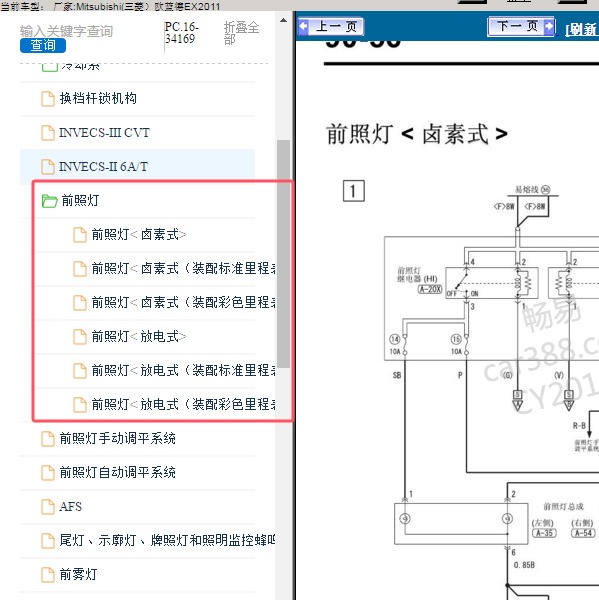Click connector label A-54 in diagram
The height and width of the screenshot is (600, 599).
coord(584,533)
